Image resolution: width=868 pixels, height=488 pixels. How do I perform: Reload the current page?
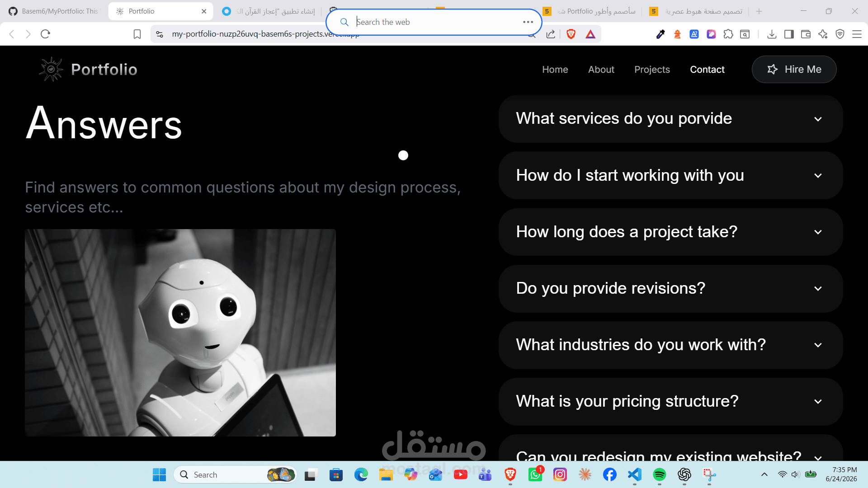45,34
